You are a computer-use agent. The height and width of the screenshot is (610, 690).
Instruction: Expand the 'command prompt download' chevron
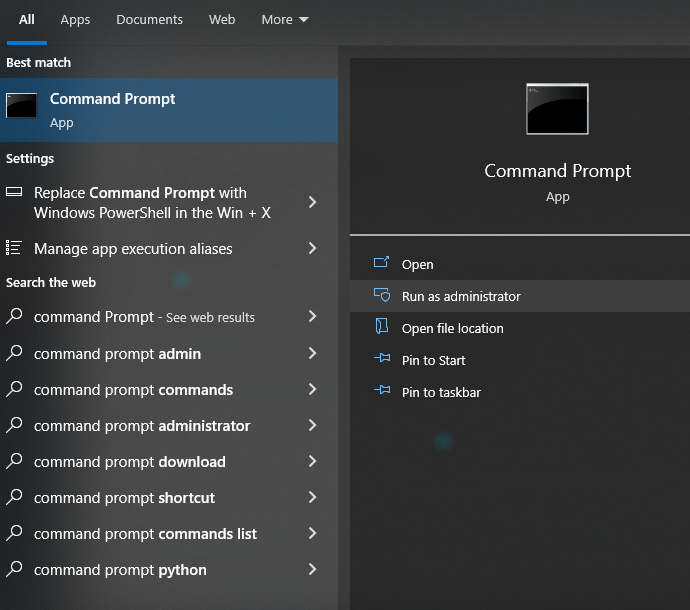[312, 461]
